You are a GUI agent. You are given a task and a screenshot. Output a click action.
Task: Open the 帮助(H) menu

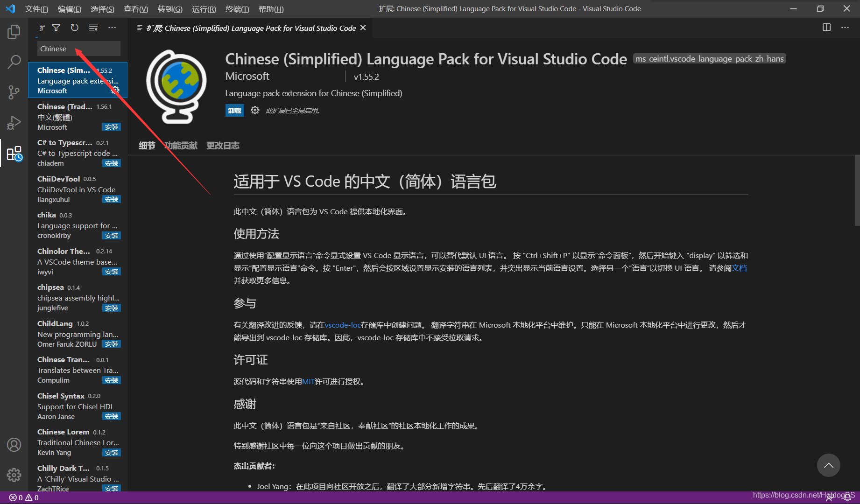pos(271,9)
